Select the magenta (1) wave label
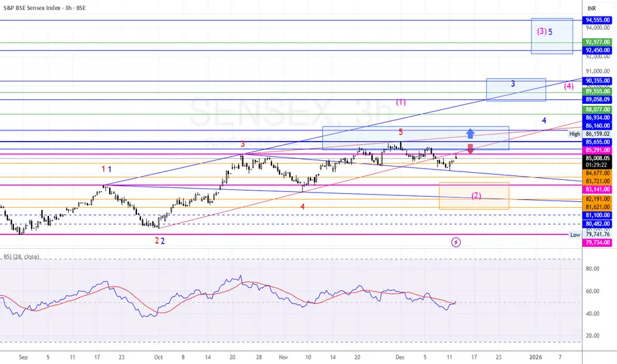 point(401,103)
